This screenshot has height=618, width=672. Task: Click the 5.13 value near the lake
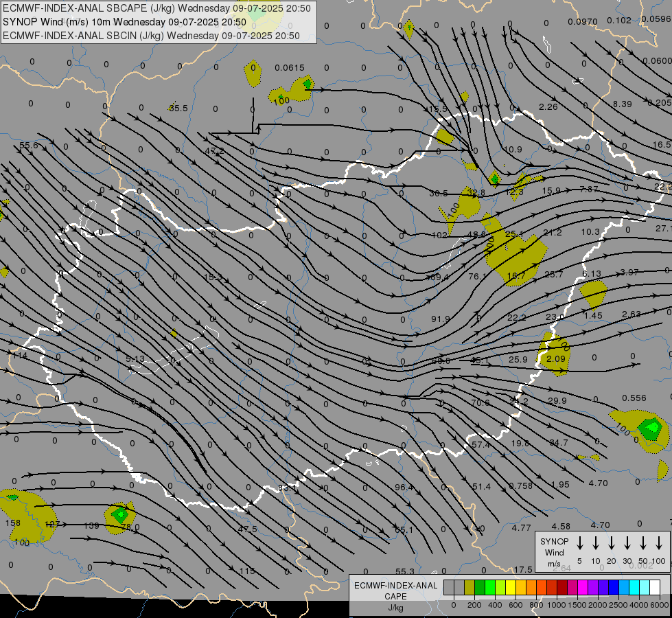click(135, 358)
